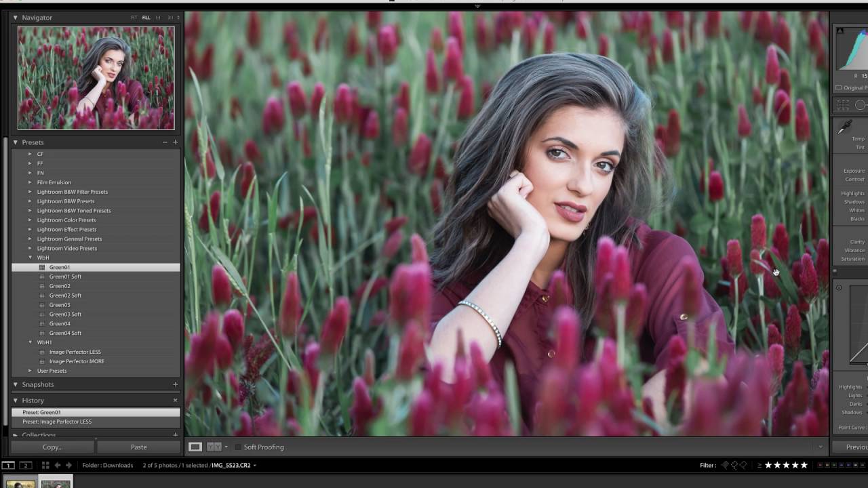Apply Image Perfector MORE preset
868x488 pixels.
point(96,361)
